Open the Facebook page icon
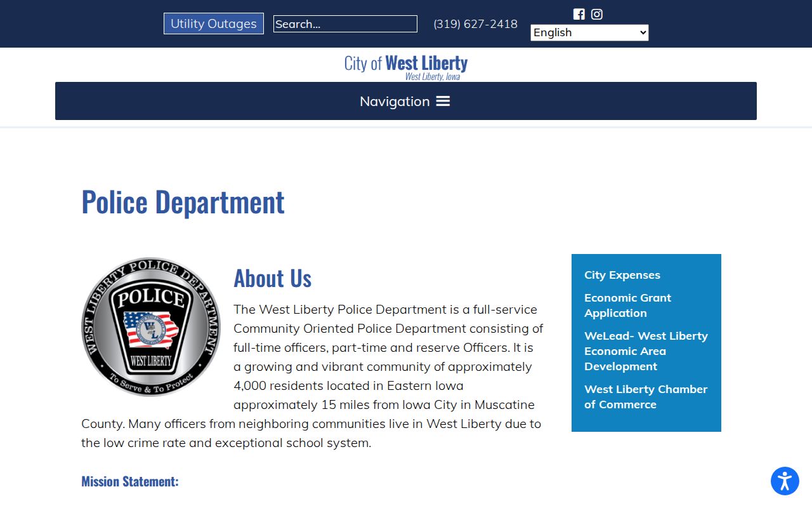 [579, 14]
